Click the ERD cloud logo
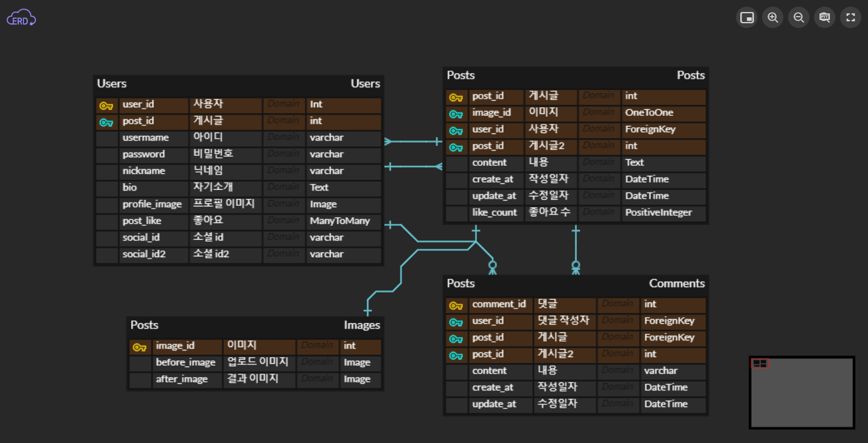Screen dimensions: 868x443 (21, 17)
